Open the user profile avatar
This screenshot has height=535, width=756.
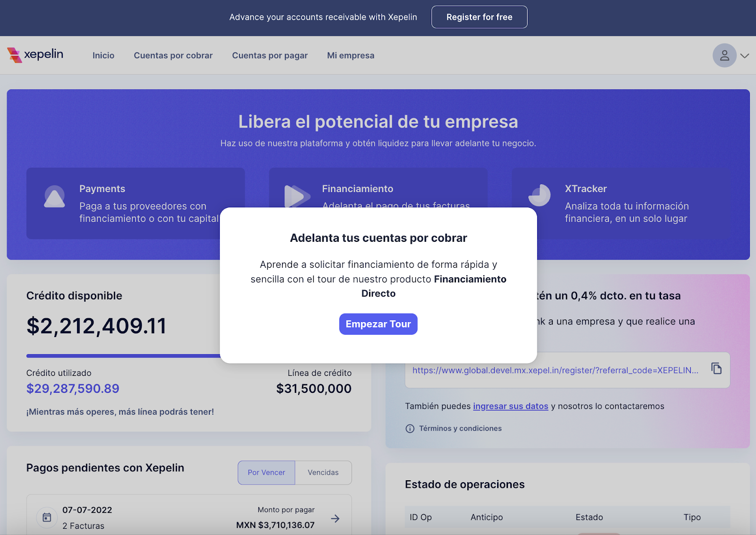(x=724, y=56)
